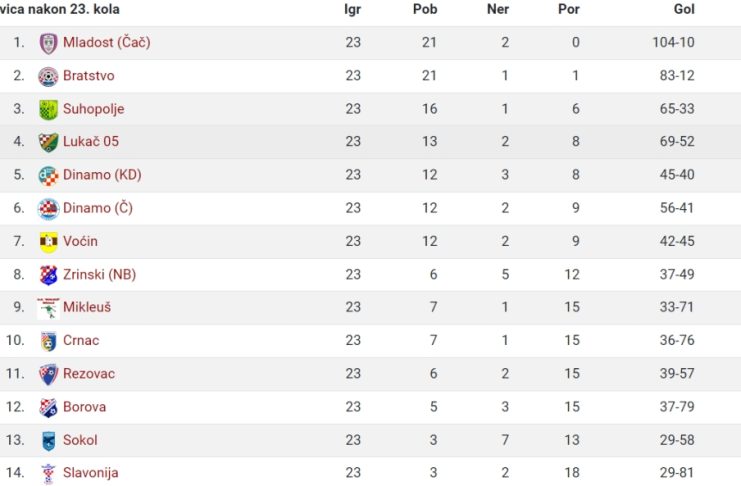Click the Mladost (Čač) club crest
Viewport: 741px width, 486px height.
[x=48, y=43]
